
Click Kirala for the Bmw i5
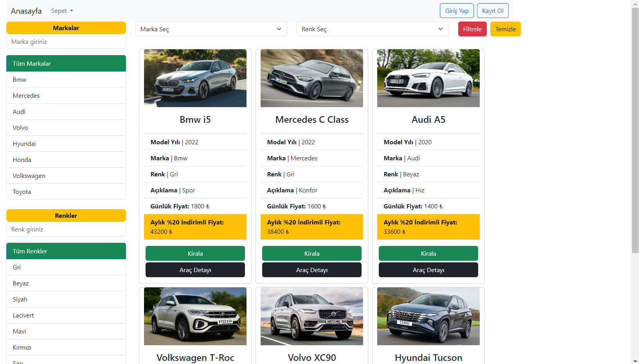click(195, 253)
